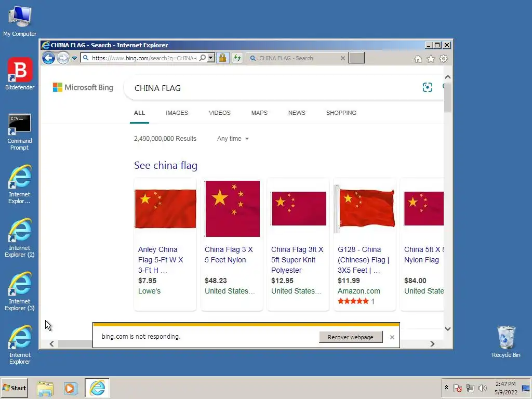
Task: Open the G128 - China (Chinese) Flag link
Action: pyautogui.click(x=363, y=260)
